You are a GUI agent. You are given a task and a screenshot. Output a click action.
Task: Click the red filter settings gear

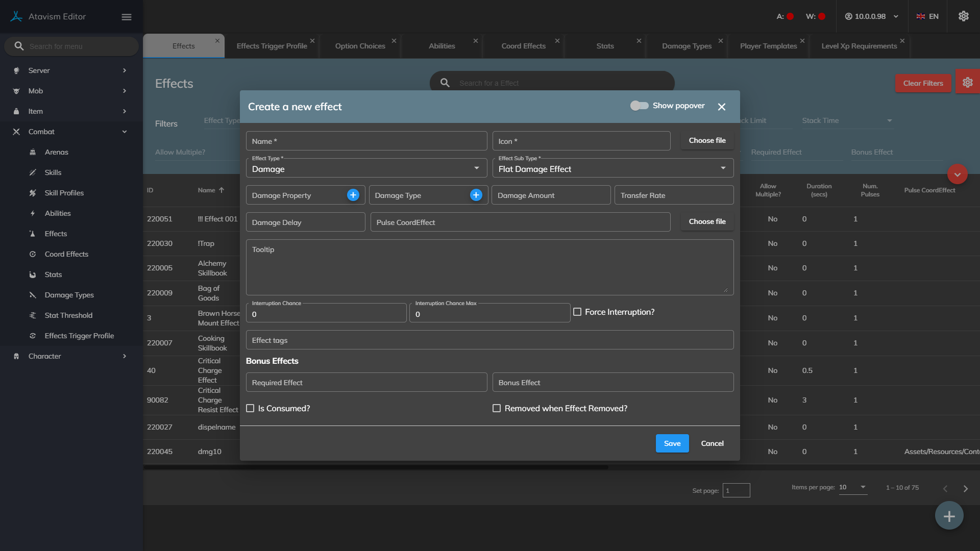(x=967, y=83)
